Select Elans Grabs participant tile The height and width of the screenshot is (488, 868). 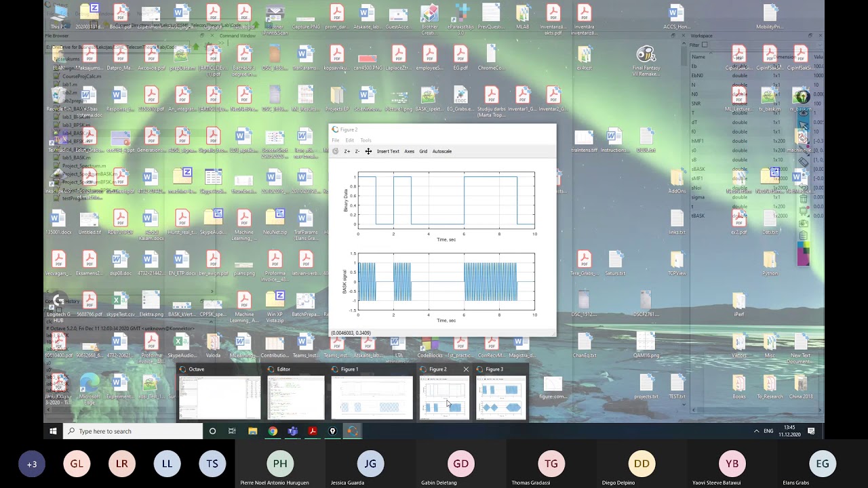click(x=823, y=464)
